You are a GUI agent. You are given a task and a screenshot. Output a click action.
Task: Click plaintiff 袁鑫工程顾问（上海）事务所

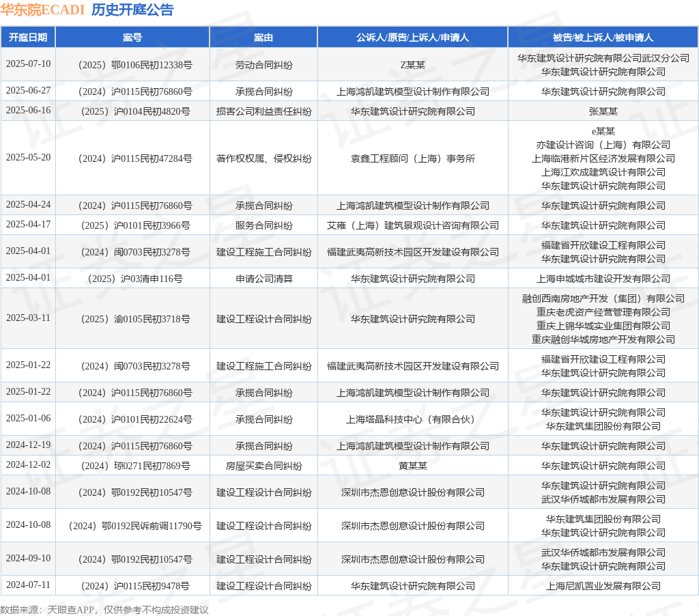coord(413,159)
